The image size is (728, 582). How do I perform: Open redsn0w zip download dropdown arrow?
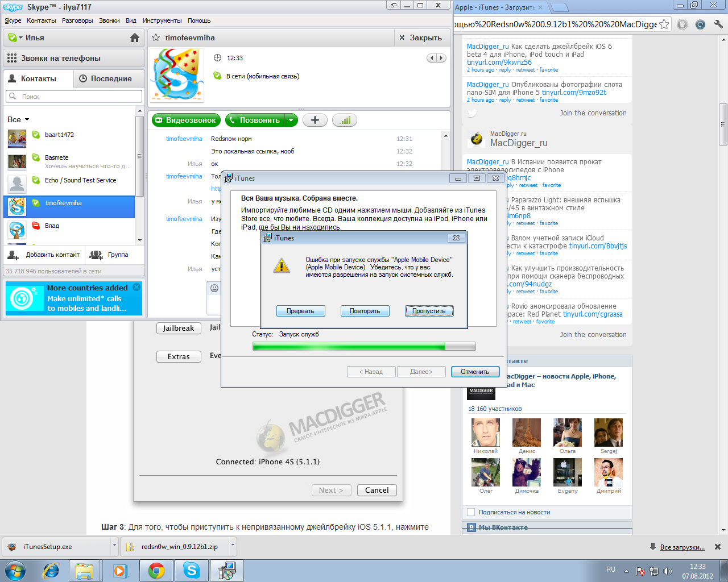pos(233,546)
